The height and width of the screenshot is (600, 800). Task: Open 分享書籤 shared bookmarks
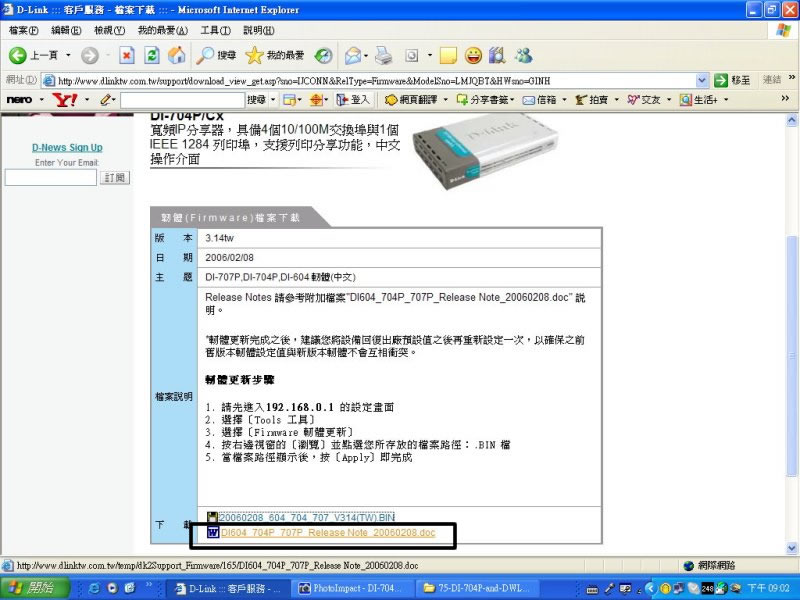483,99
